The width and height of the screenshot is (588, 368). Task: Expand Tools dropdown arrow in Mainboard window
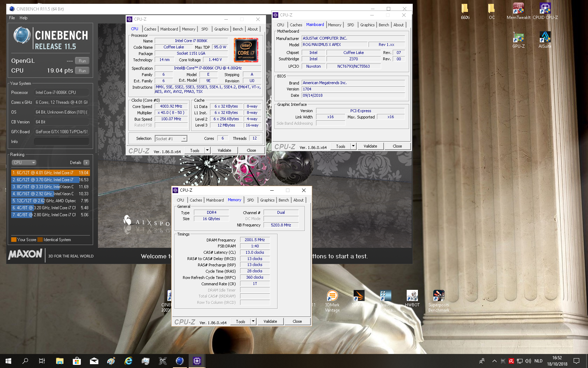point(353,146)
